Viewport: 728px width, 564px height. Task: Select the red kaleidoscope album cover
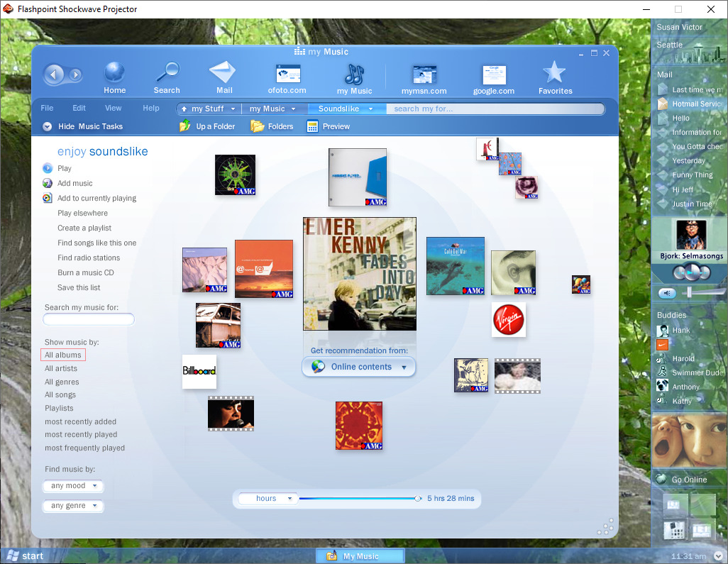coord(359,426)
